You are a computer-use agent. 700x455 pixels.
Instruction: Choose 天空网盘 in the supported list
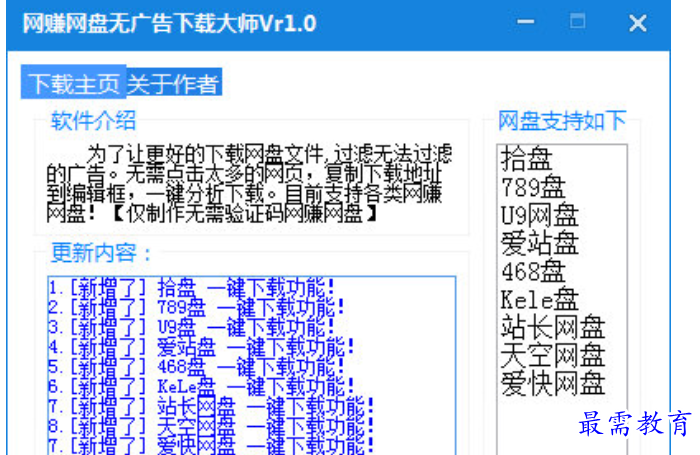click(x=553, y=355)
